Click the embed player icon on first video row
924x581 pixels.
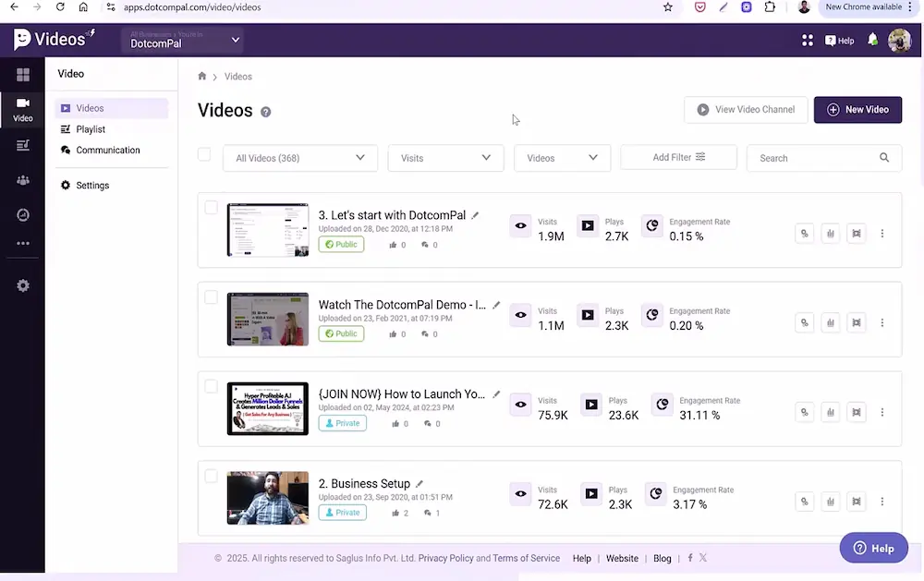(857, 233)
